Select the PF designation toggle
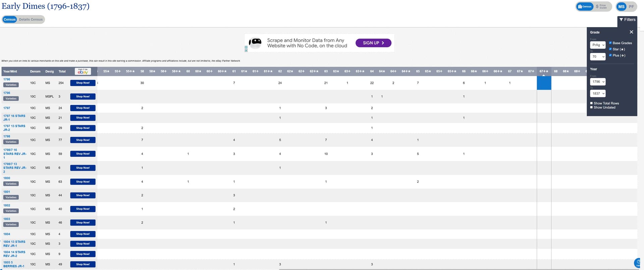Viewport: 644px width, 270px height. [631, 7]
